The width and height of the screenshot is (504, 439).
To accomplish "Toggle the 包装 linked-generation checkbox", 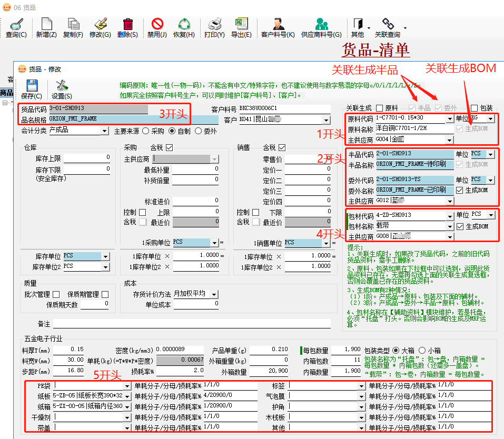I will [x=474, y=108].
